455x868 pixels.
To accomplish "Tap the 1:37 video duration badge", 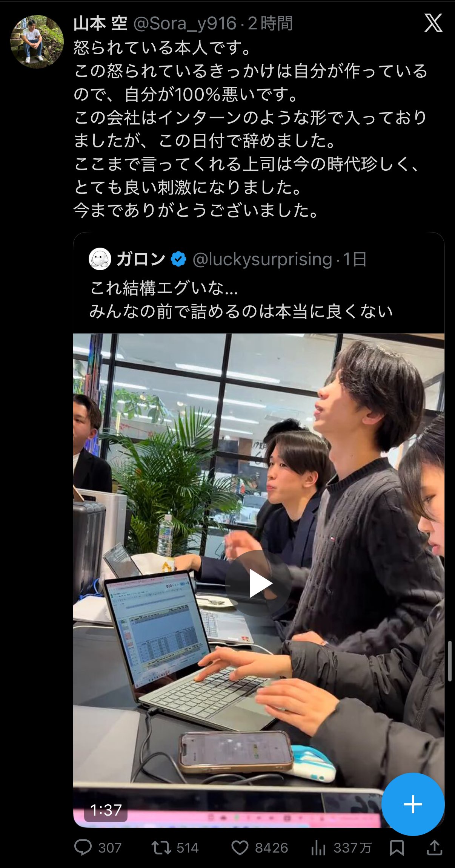I will tap(106, 810).
